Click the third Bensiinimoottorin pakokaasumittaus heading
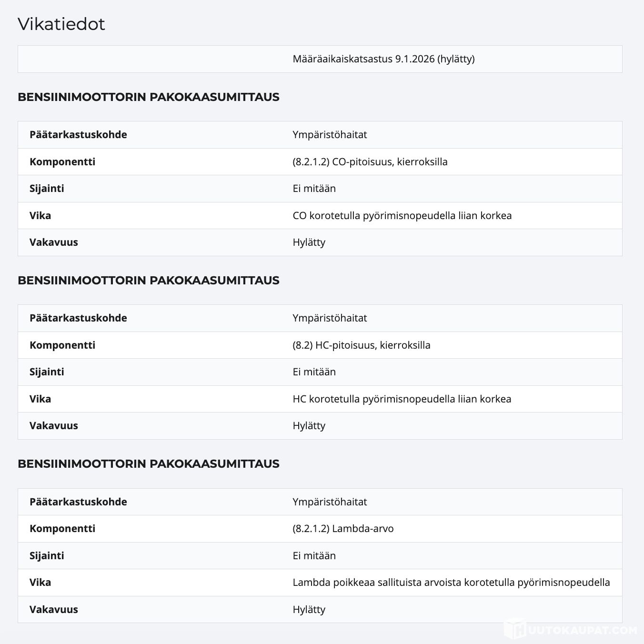 pos(148,463)
